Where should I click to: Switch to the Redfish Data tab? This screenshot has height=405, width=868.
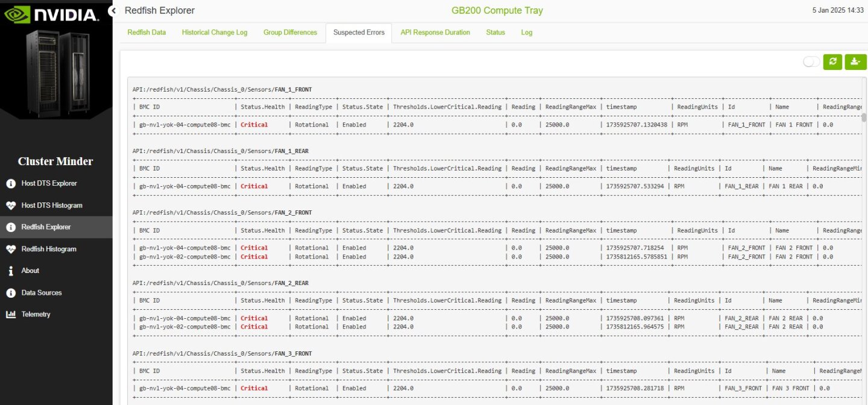146,33
